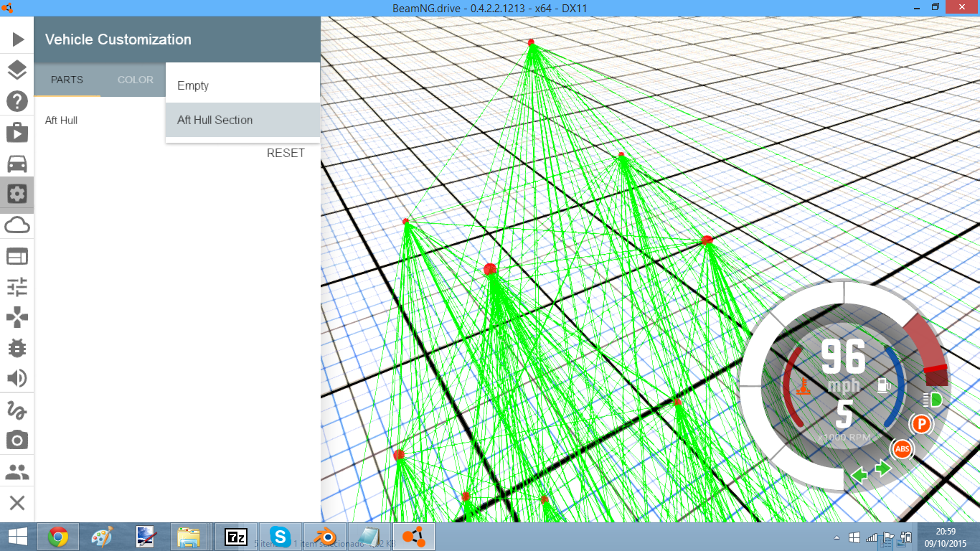Click the ABS indicator on gauge
Image resolution: width=980 pixels, height=551 pixels.
click(903, 449)
